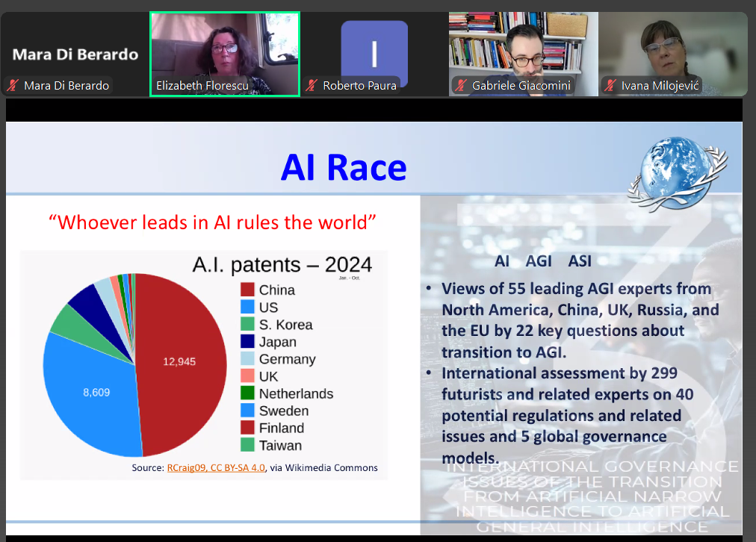The width and height of the screenshot is (756, 542).
Task: Click Elizabeth Florescu's name label
Action: point(202,86)
